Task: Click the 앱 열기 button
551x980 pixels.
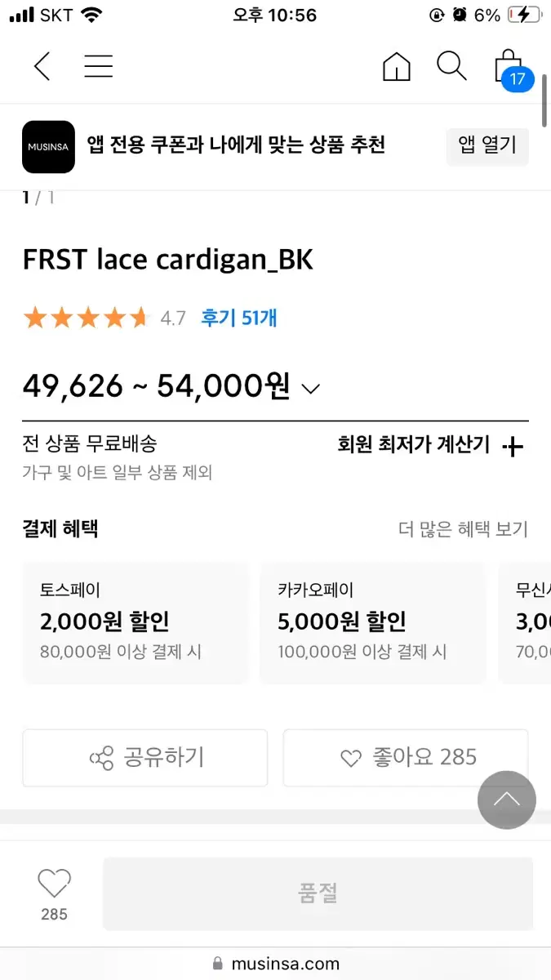Action: point(487,146)
